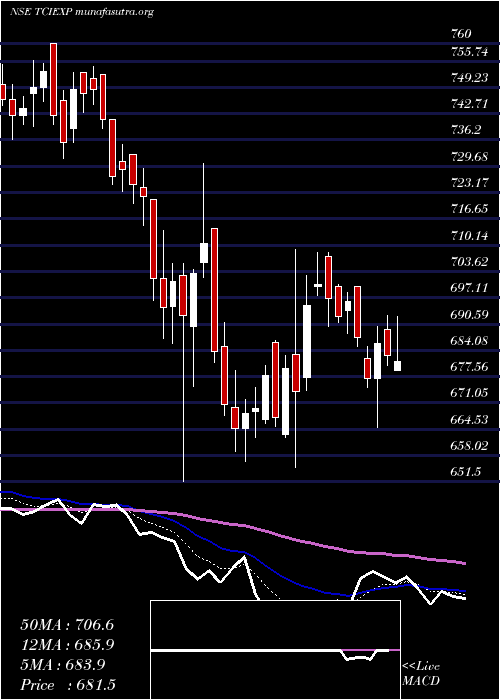500x700 pixels.
Task: Select the 760 price axis label
Action: pyautogui.click(x=461, y=34)
